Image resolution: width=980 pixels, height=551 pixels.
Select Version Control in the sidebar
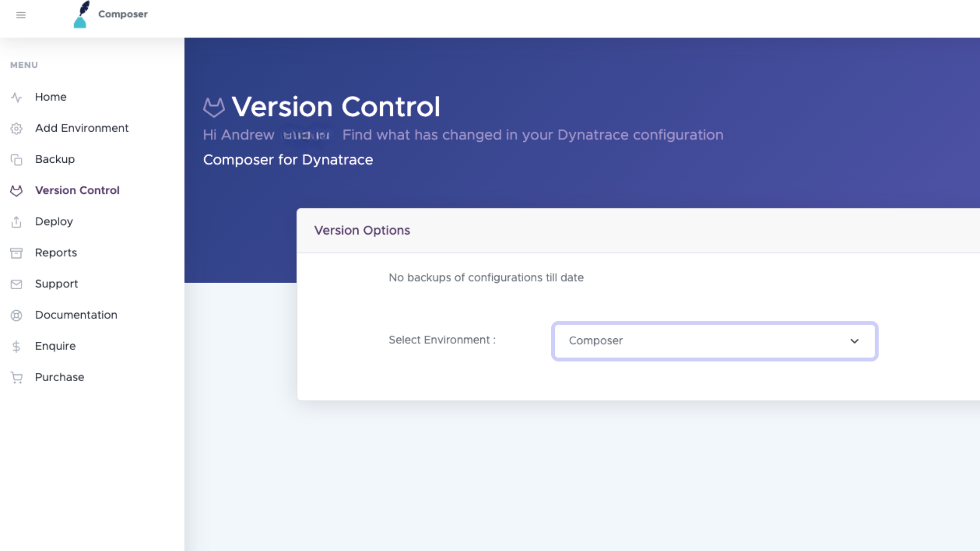[x=77, y=190]
